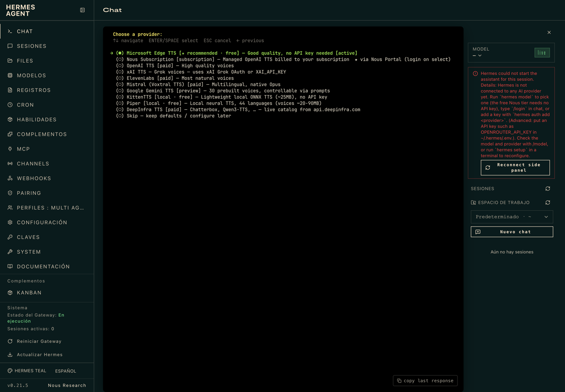Screen dimensions: 565x392
Task: Open the Kanban plugin page
Action: click(x=47, y=293)
